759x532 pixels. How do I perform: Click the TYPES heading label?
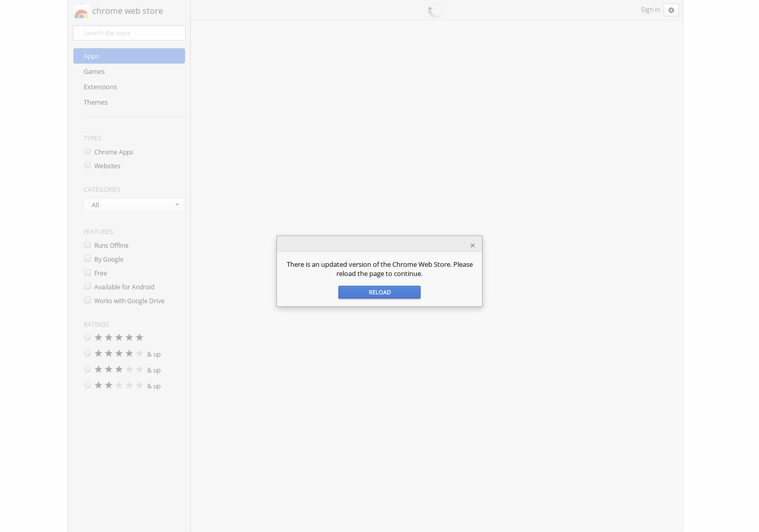(x=92, y=139)
